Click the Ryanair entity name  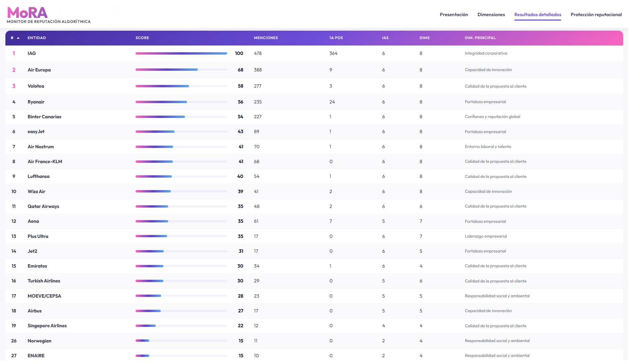pos(36,102)
